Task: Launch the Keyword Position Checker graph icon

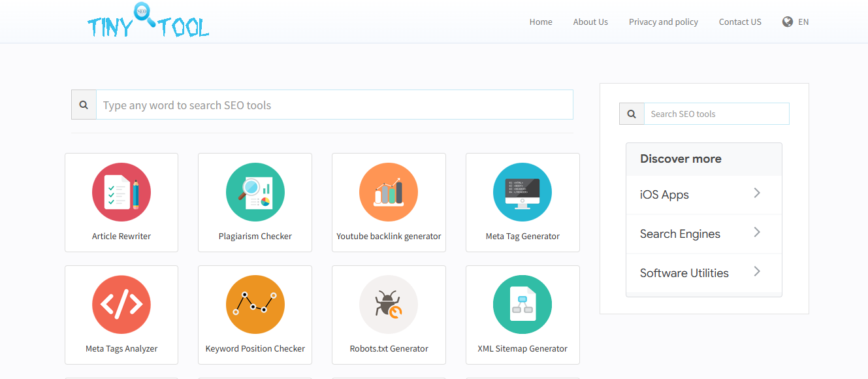Action: pyautogui.click(x=255, y=305)
